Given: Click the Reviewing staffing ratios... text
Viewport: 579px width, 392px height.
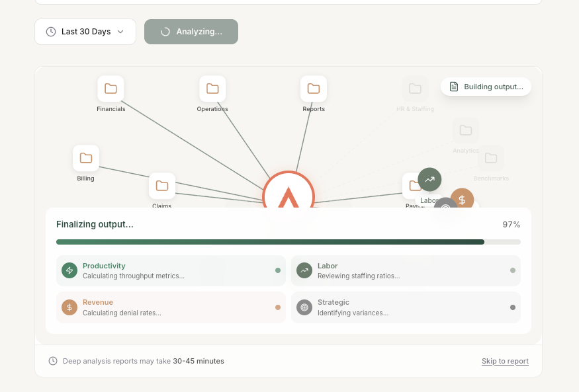Looking at the screenshot, I should pyautogui.click(x=359, y=276).
